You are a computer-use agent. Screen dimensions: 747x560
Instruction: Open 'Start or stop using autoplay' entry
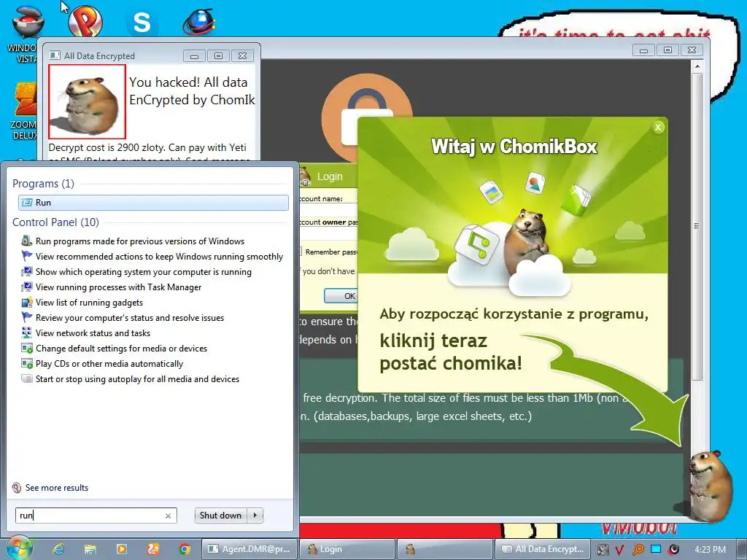pos(137,379)
